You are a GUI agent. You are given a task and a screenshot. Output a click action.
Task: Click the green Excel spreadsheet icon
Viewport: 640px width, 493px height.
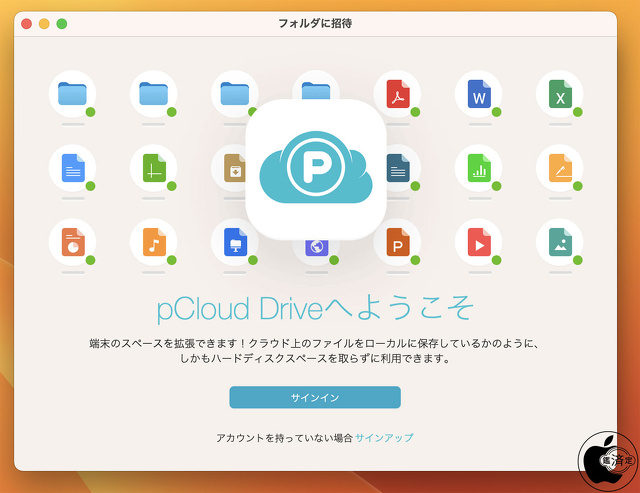pyautogui.click(x=559, y=94)
